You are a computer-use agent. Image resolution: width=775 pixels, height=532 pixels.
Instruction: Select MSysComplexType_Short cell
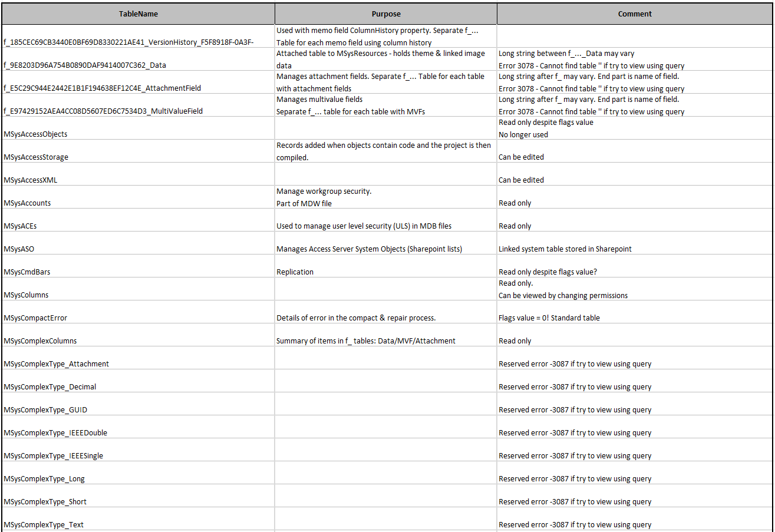138,496
